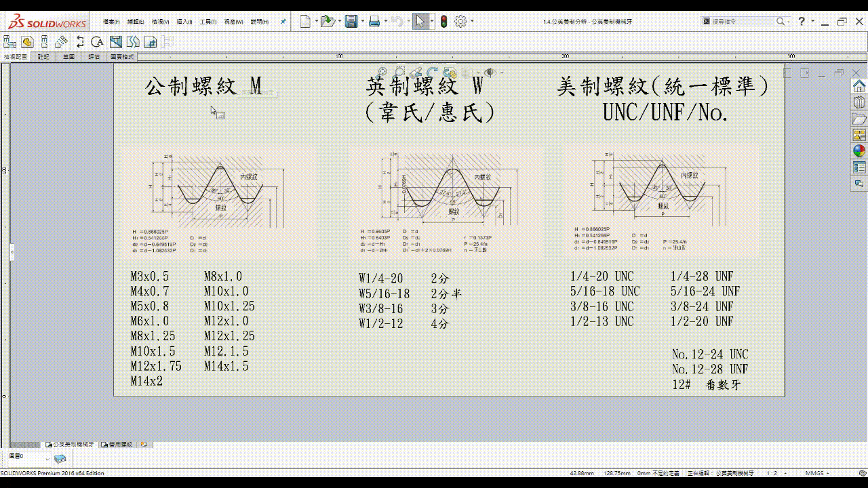Image resolution: width=868 pixels, height=488 pixels.
Task: Click the SOLIDWORKS Resources home icon
Action: (x=859, y=86)
